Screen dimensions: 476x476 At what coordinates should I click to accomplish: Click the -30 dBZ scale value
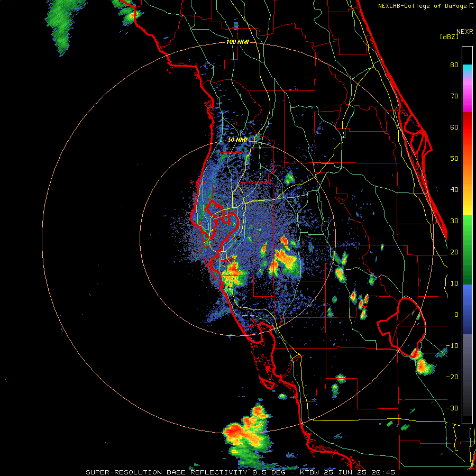coord(452,408)
